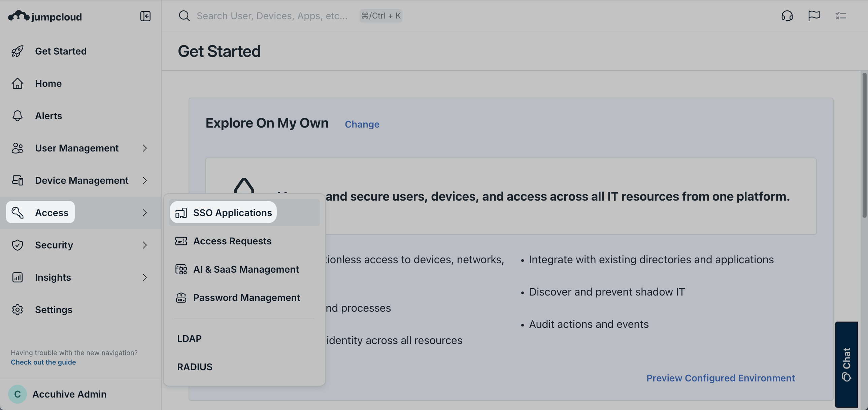The image size is (868, 410).
Task: Open Get Started in sidebar
Action: pos(80,51)
